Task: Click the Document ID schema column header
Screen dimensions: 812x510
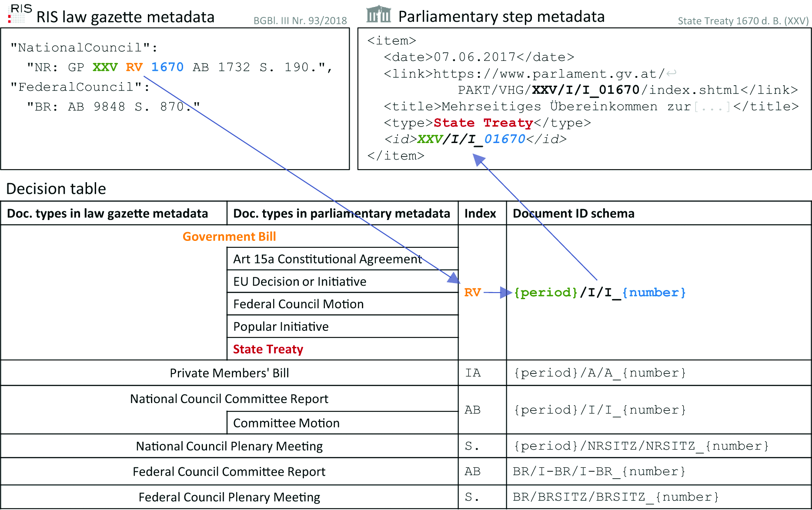Action: click(573, 213)
